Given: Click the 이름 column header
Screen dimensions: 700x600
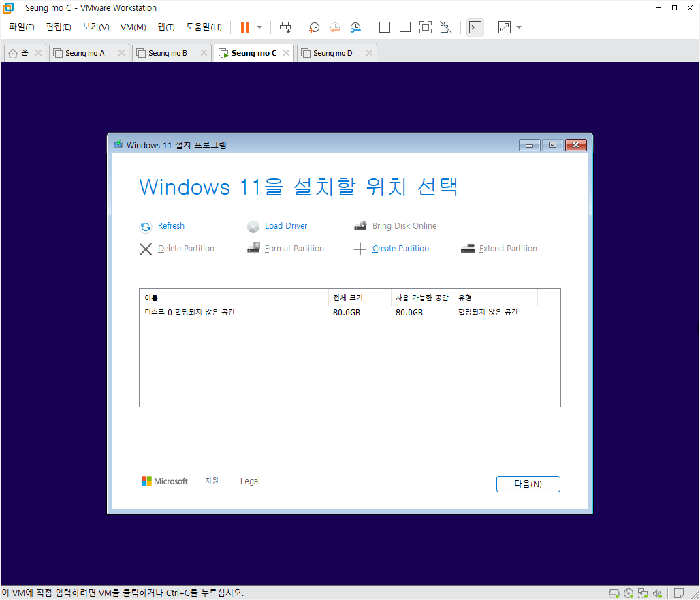Looking at the screenshot, I should [x=234, y=298].
